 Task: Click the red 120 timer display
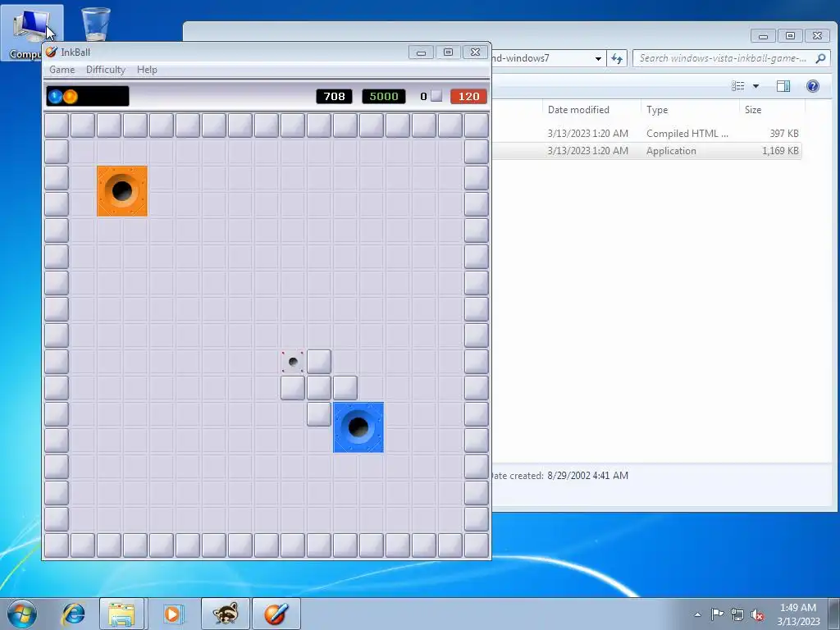tap(468, 97)
